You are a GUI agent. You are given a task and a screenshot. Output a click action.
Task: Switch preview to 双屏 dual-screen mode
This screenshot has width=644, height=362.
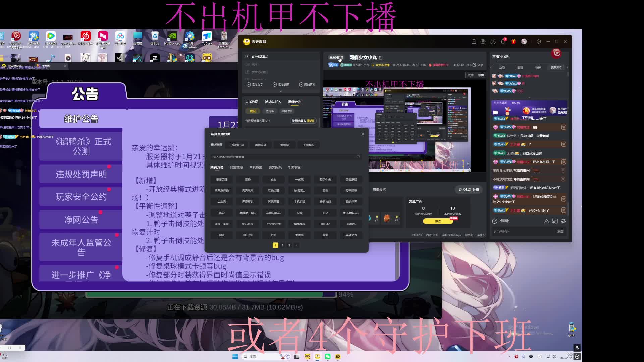[x=471, y=75]
